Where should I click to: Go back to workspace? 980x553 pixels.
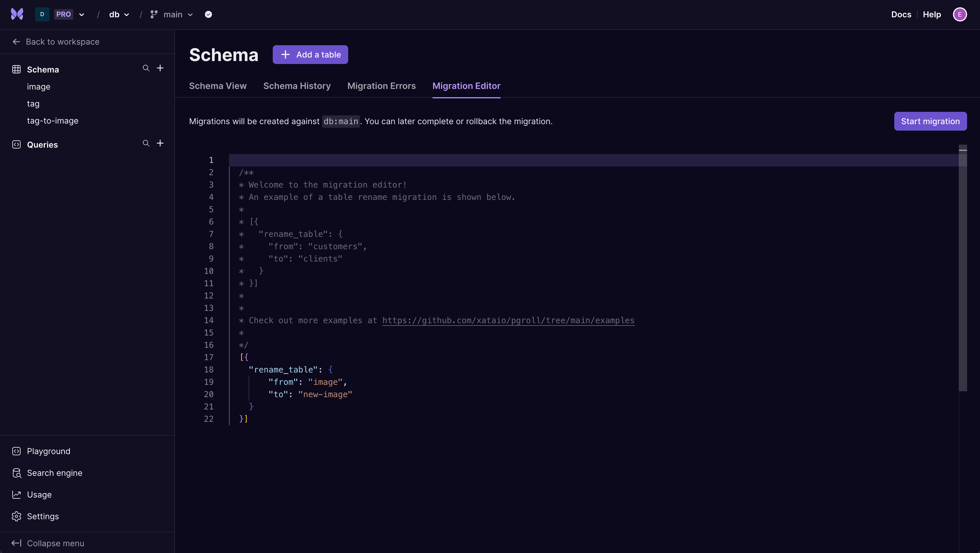point(56,42)
